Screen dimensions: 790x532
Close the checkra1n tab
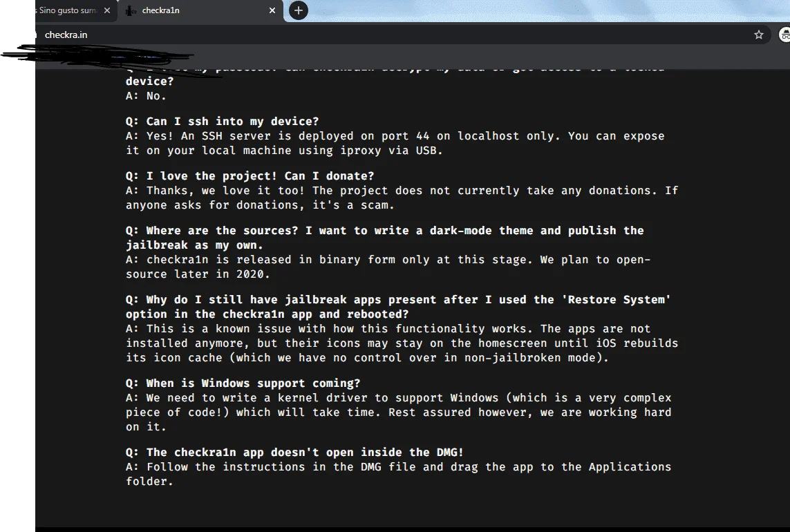click(272, 10)
